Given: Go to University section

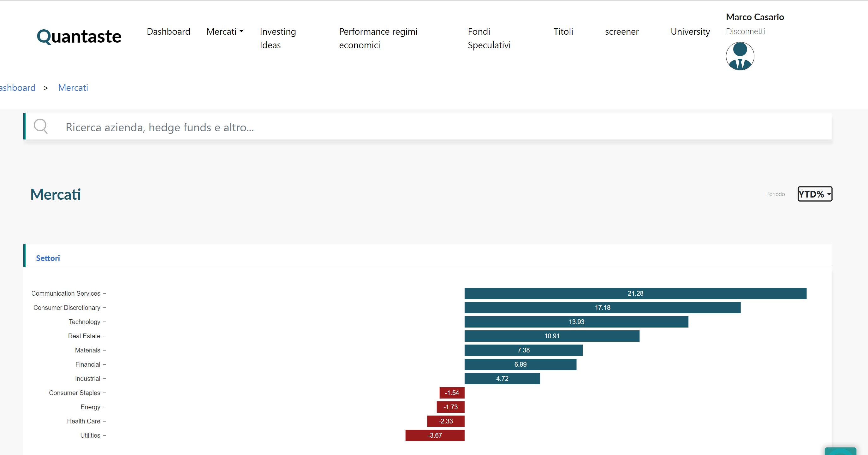Looking at the screenshot, I should click(690, 32).
